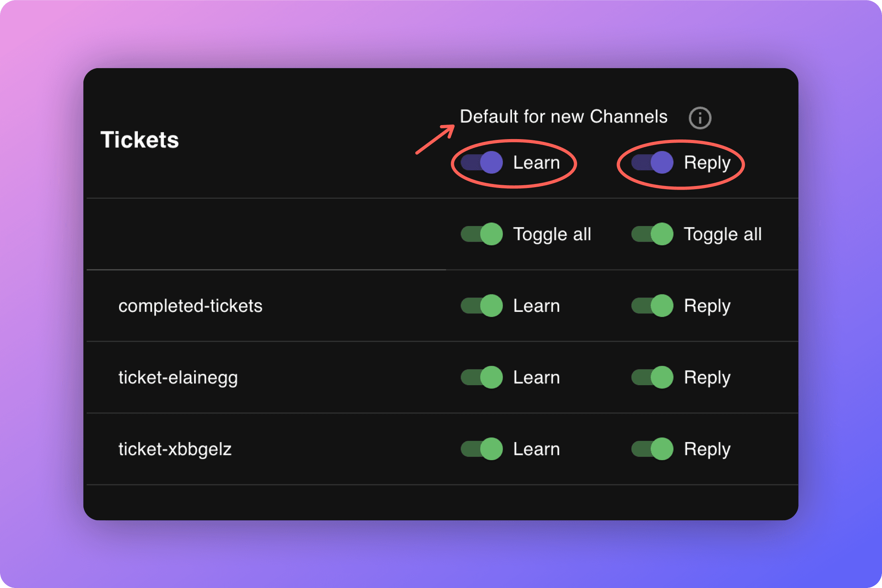Image resolution: width=882 pixels, height=588 pixels.
Task: Select the ticket-elainegg channel name
Action: [x=178, y=377]
